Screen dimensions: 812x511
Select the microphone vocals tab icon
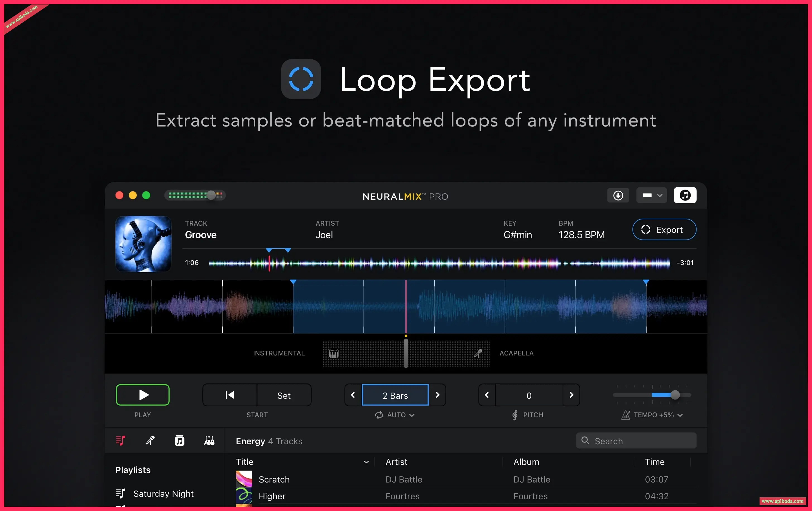pos(150,440)
